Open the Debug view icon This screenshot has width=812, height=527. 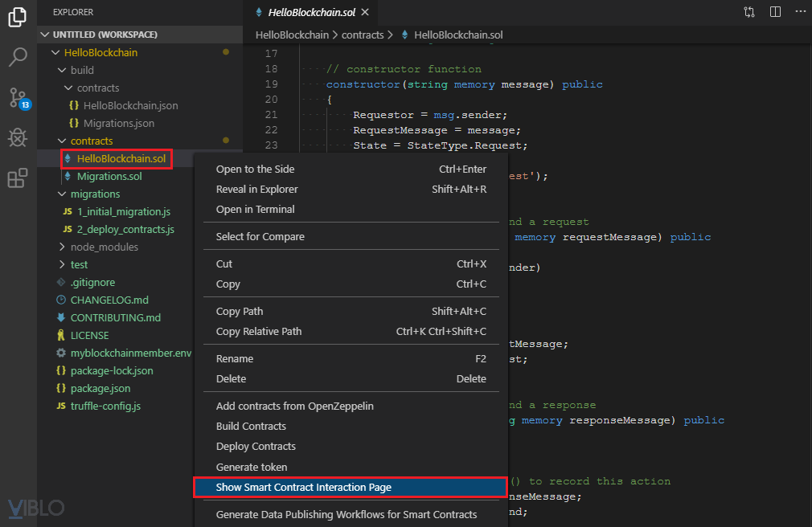point(18,138)
